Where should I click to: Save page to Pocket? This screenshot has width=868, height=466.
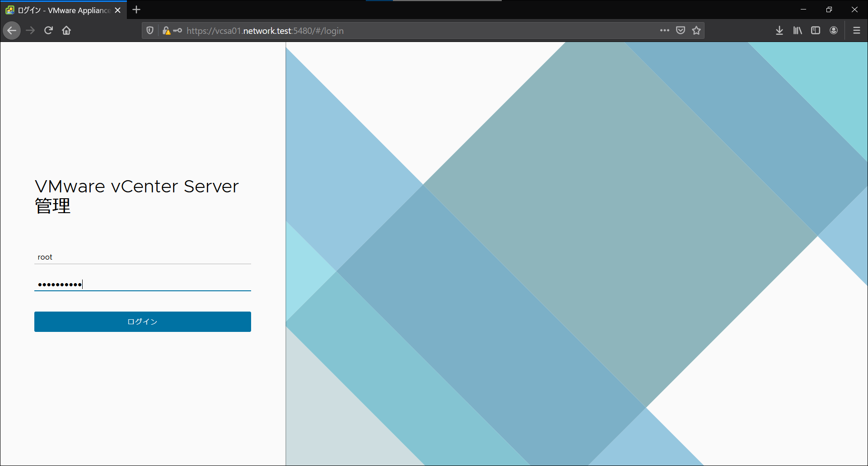tap(681, 31)
